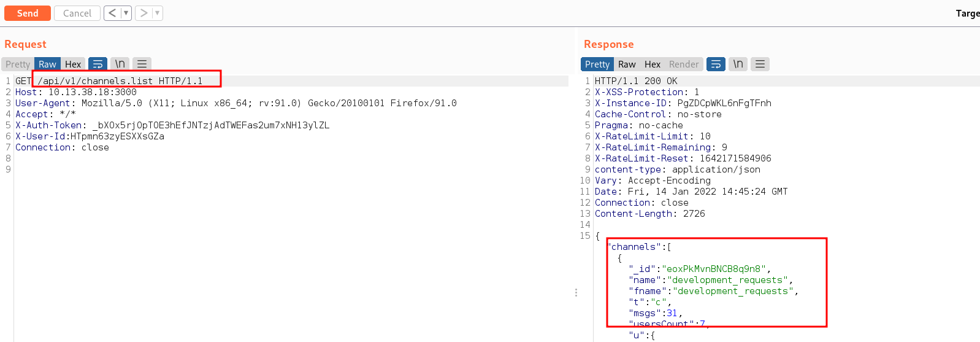Open the Hex tab in Request panel
This screenshot has height=342, width=980.
(x=73, y=64)
